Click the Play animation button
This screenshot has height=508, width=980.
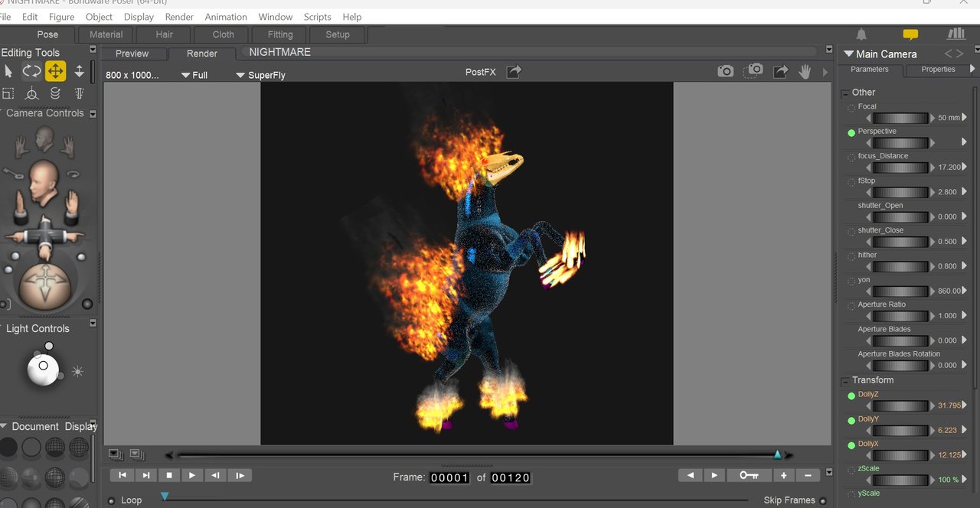point(192,475)
